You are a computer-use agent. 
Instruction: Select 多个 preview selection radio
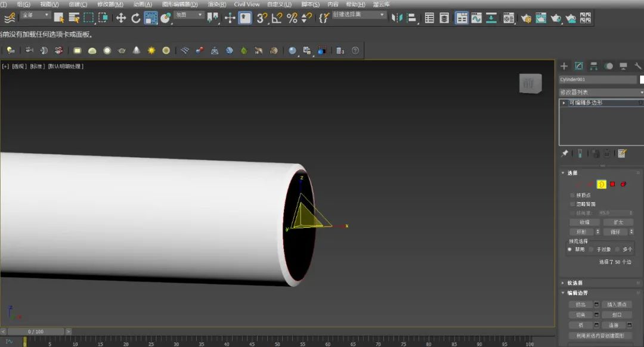click(x=617, y=249)
